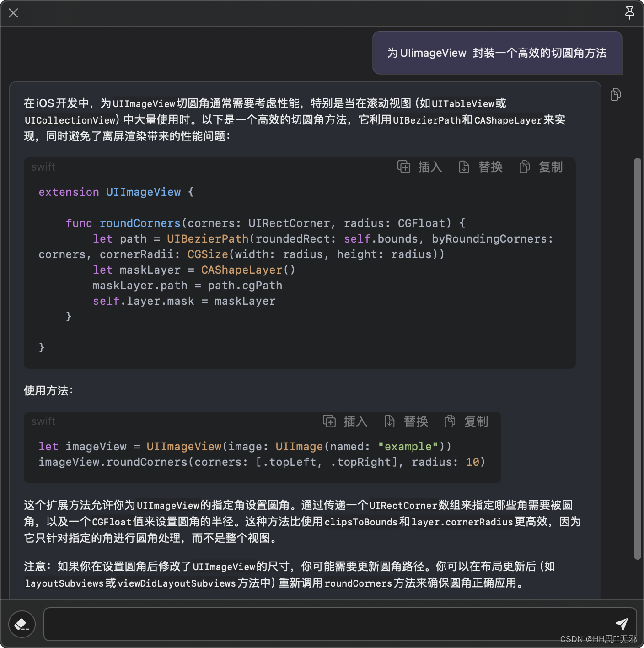Click the 'extension UIImageView {' code line
Viewport: 644px width, 648px height.
[116, 192]
